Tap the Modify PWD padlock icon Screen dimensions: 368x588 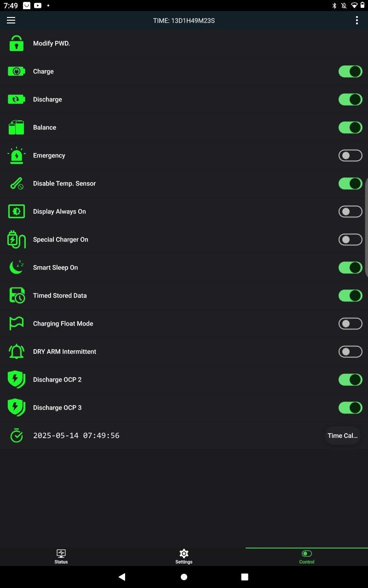[17, 44]
